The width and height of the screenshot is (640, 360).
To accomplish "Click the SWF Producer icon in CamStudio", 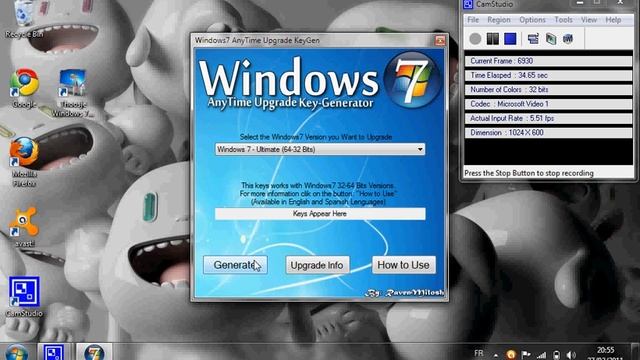I will point(568,39).
